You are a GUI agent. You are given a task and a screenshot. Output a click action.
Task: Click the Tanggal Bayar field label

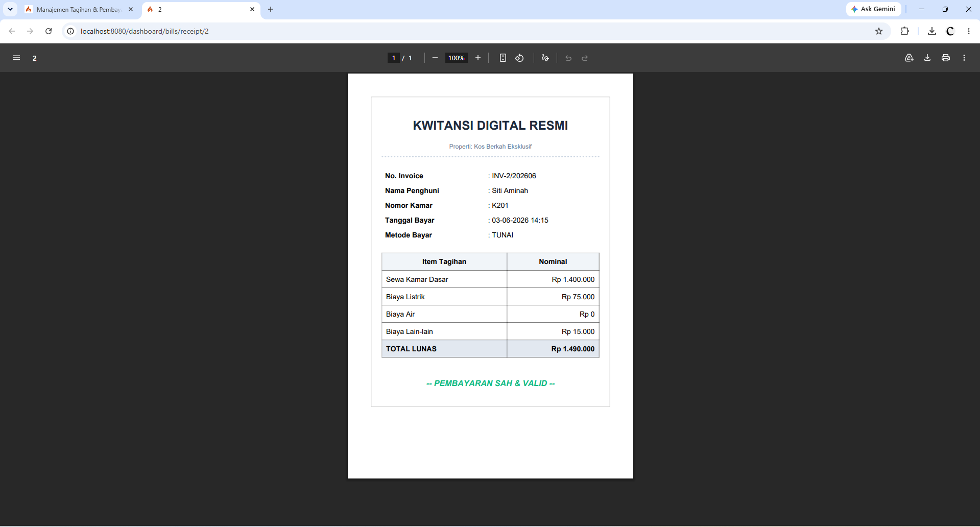(x=410, y=220)
